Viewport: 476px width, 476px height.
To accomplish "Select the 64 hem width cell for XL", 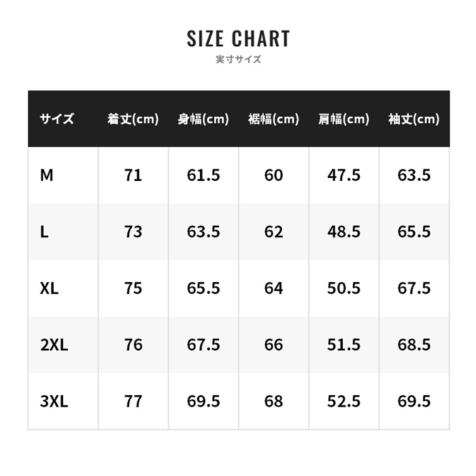I will coord(273,288).
